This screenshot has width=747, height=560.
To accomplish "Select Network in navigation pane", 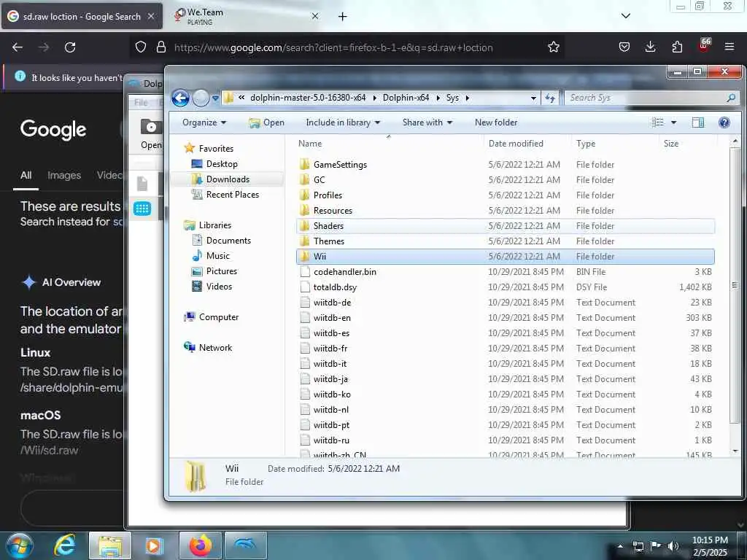I will pyautogui.click(x=215, y=347).
